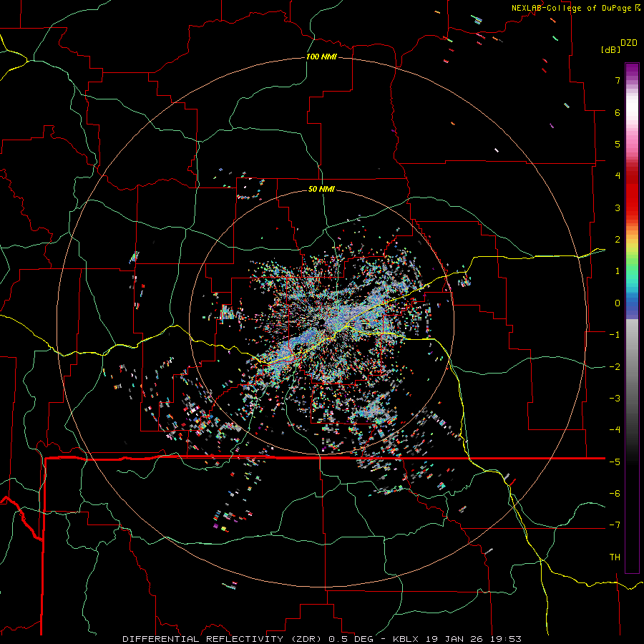Click the 50 NMI range ring label

click(321, 189)
